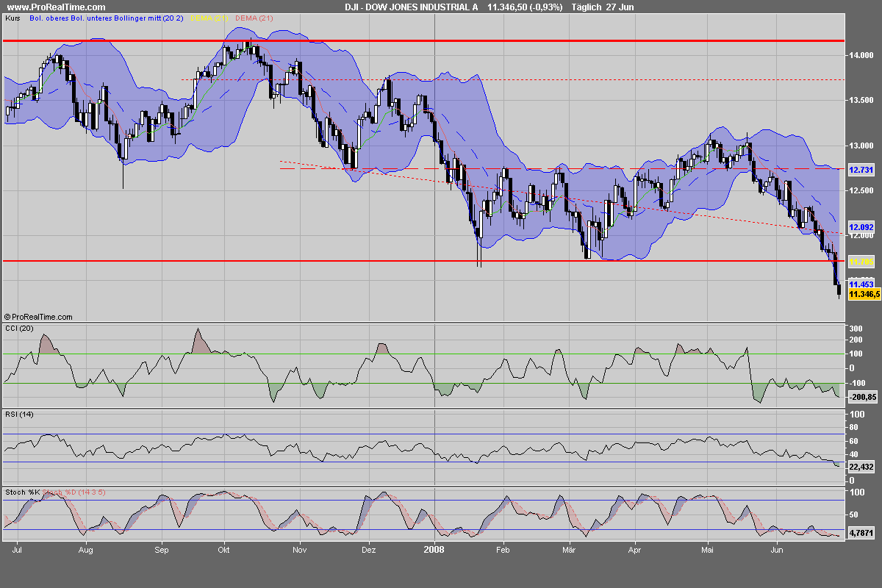Click the 13.500 price axis label
Image resolution: width=882 pixels, height=588 pixels.
(x=861, y=100)
